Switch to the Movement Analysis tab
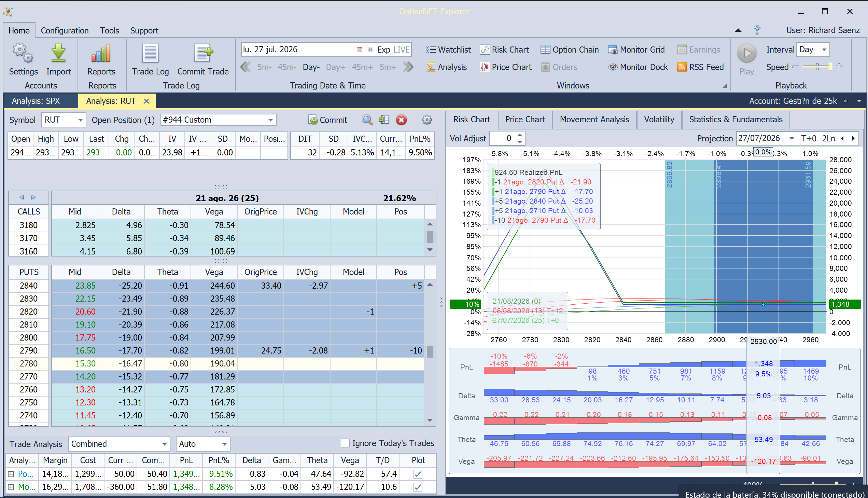Image resolution: width=868 pixels, height=498 pixels. [594, 119]
